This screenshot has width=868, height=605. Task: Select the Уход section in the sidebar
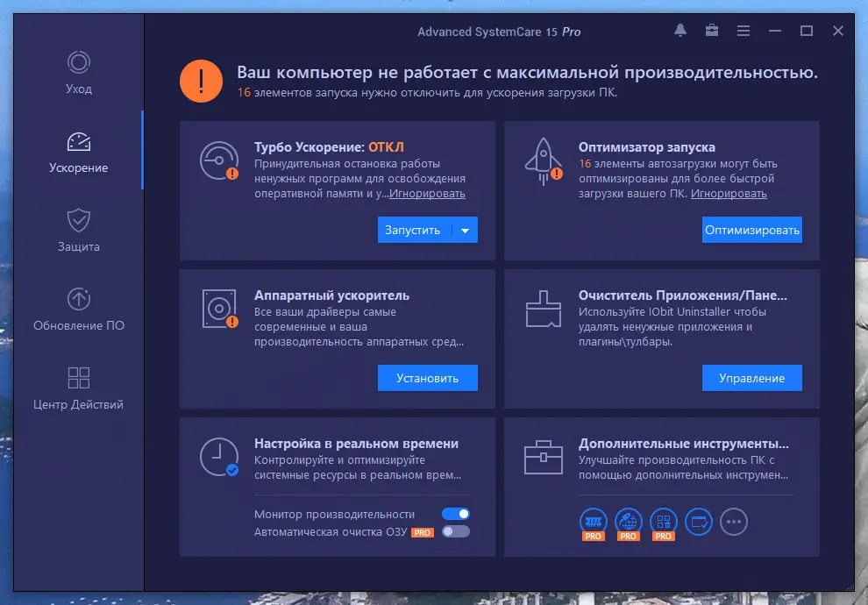point(78,74)
